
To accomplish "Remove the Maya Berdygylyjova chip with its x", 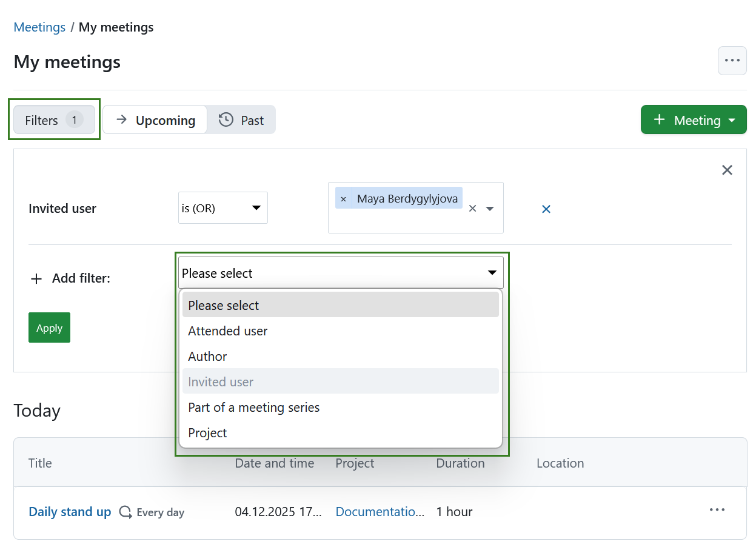I will (343, 198).
